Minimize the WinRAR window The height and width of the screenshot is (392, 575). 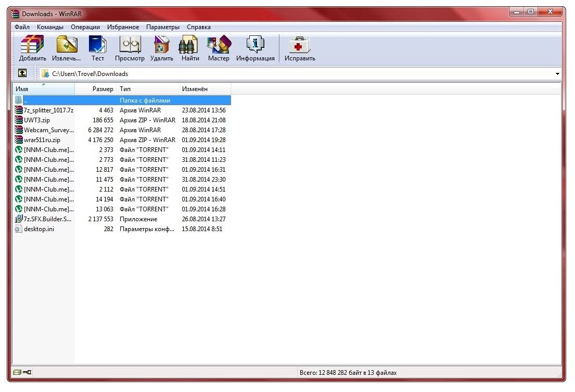click(517, 12)
